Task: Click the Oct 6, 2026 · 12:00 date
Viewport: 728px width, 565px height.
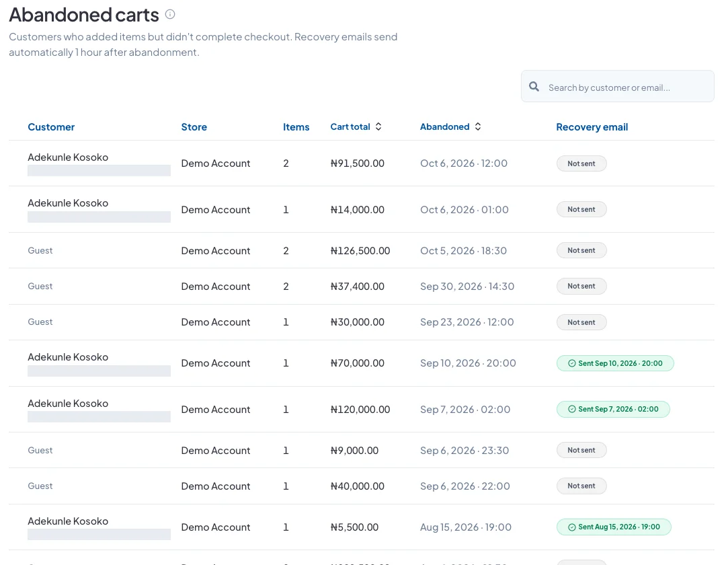Action: (x=464, y=163)
